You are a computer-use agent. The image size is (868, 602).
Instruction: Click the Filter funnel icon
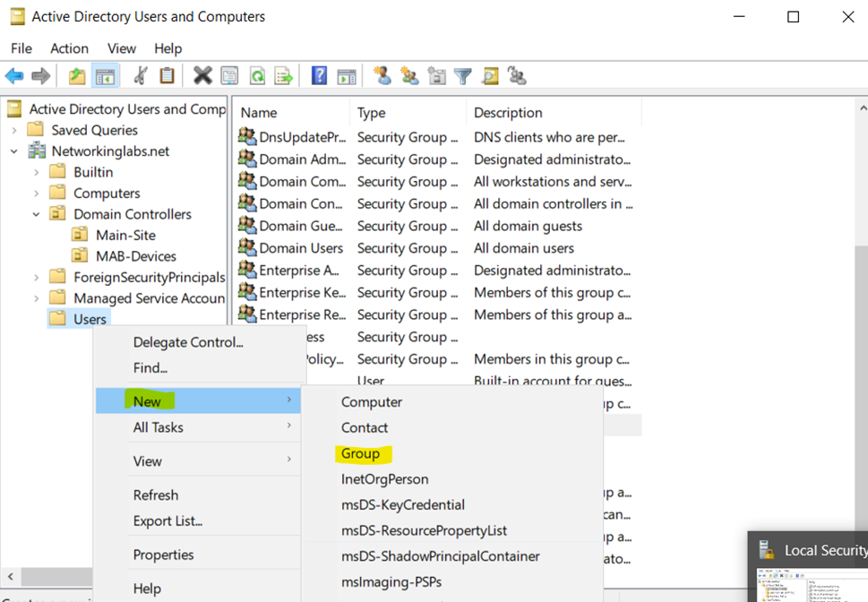pyautogui.click(x=463, y=76)
